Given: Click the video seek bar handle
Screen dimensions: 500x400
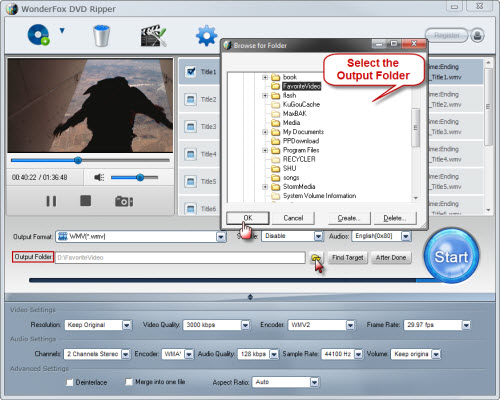Looking at the screenshot, I should point(78,160).
